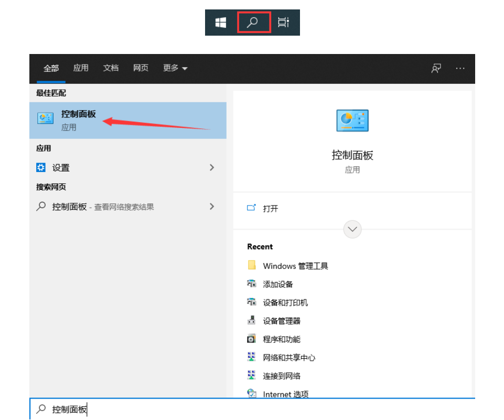Switch to the 应用 tab
504x420 pixels.
pos(81,68)
